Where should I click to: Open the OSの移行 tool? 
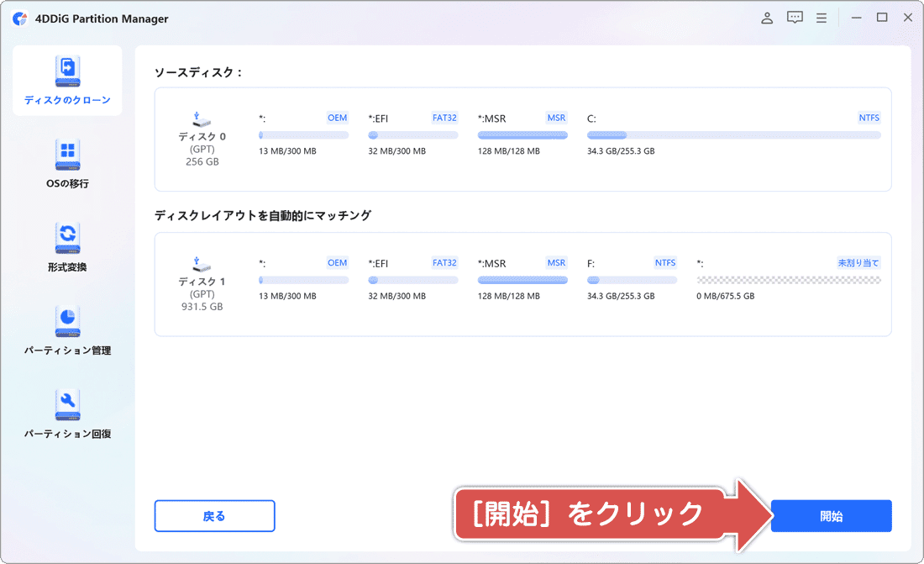point(67,162)
